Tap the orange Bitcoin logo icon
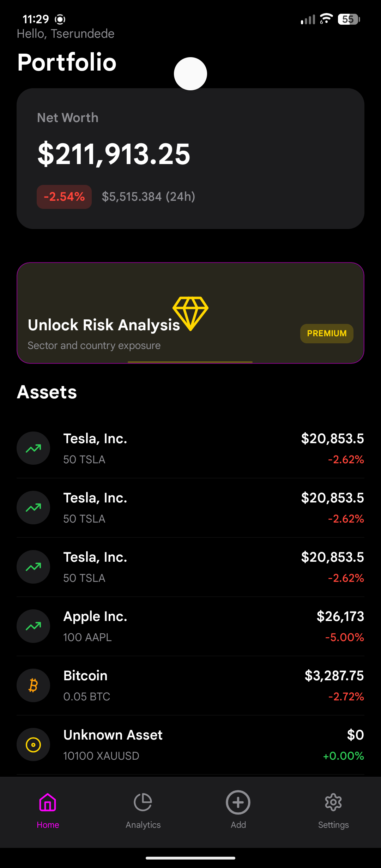The image size is (381, 868). click(x=34, y=686)
